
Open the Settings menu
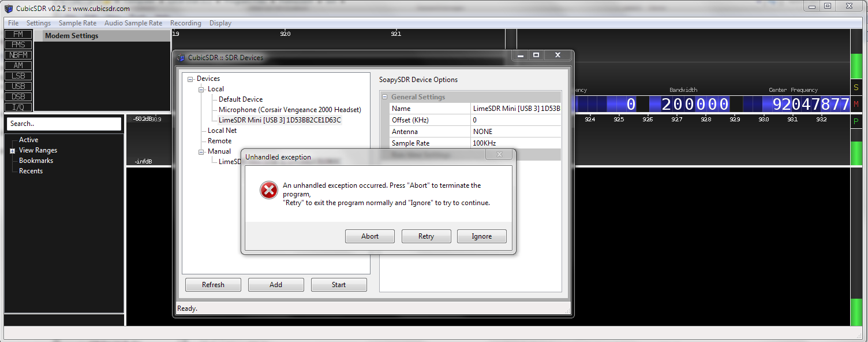39,23
